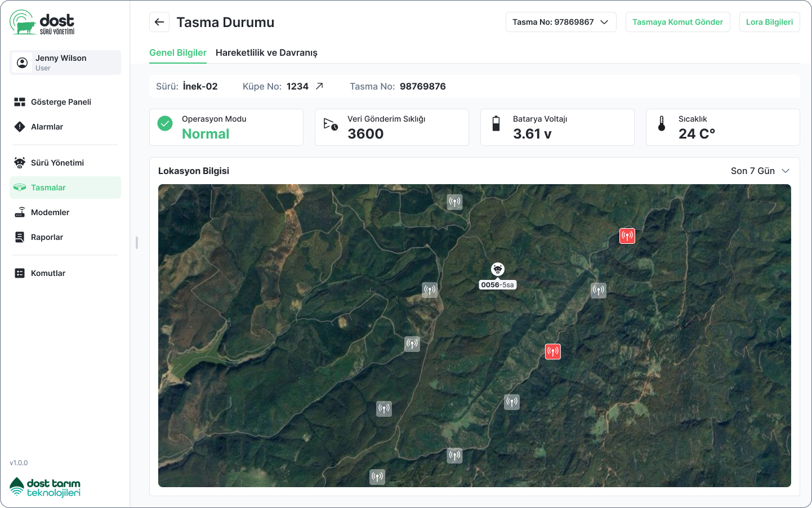Click the 24 C° temperature value

click(697, 134)
